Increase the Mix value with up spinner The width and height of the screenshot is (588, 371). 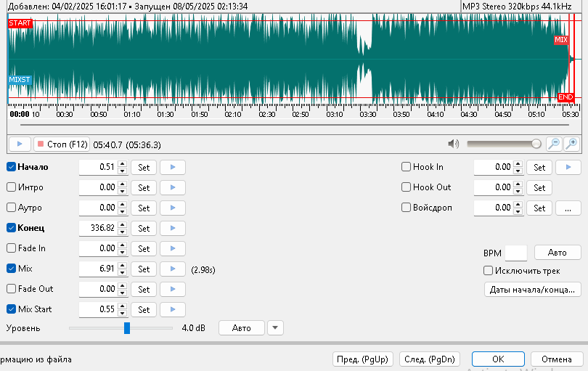pos(122,266)
